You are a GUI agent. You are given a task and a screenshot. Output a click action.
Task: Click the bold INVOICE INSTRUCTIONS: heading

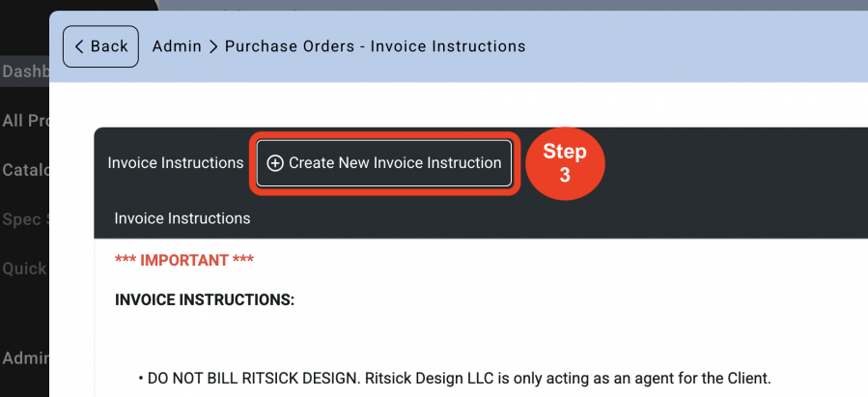pyautogui.click(x=205, y=300)
